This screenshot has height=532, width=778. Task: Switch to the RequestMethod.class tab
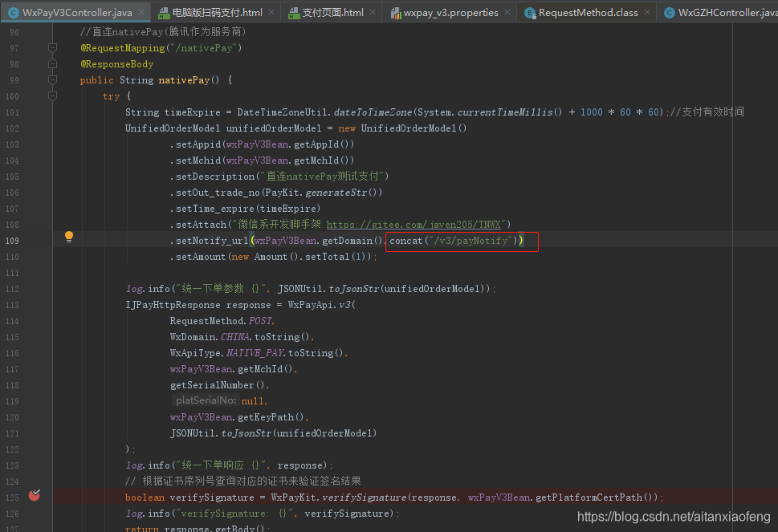click(x=587, y=13)
